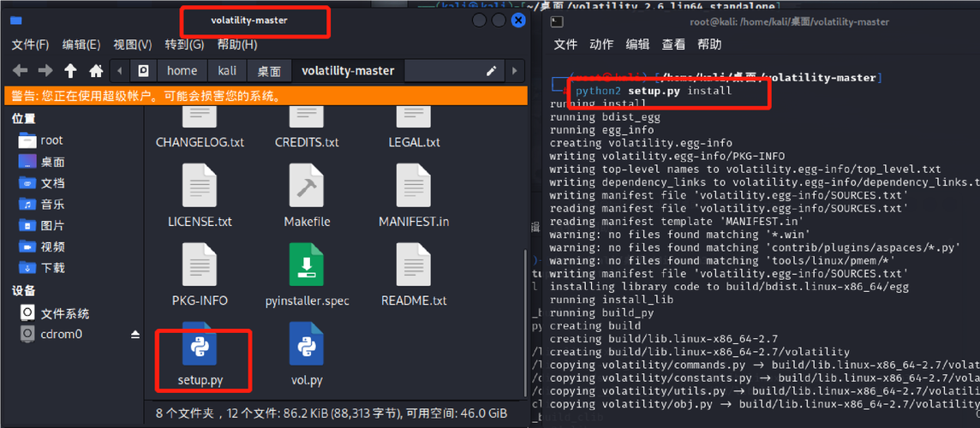The image size is (980, 428).
Task: Open root folder in sidebar
Action: [41, 140]
